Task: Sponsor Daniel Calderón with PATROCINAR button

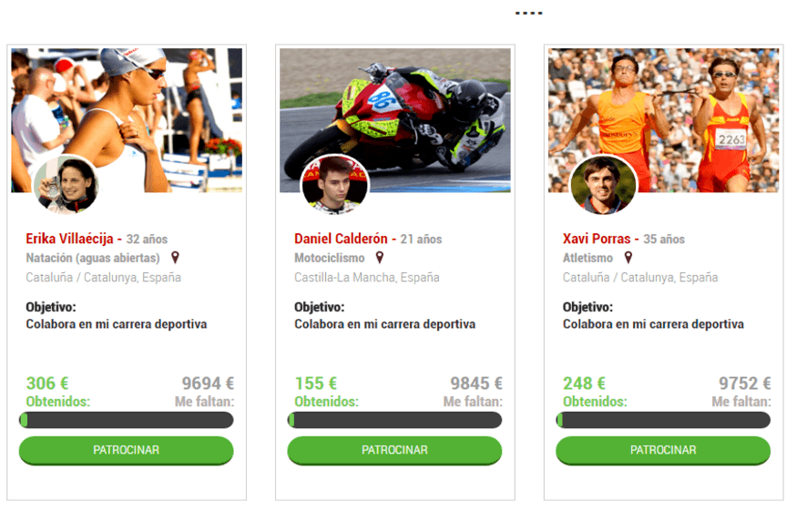Action: tap(394, 450)
